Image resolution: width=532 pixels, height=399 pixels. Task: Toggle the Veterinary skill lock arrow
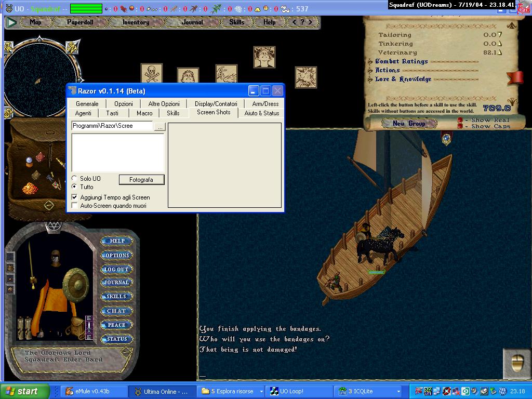[x=500, y=52]
